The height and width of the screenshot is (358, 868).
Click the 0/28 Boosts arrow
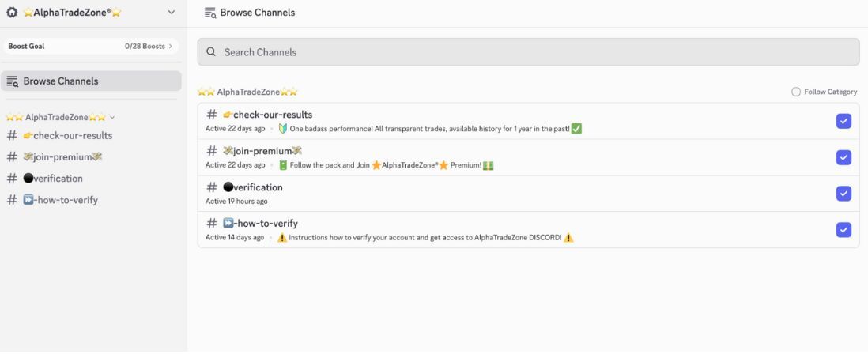click(x=170, y=47)
